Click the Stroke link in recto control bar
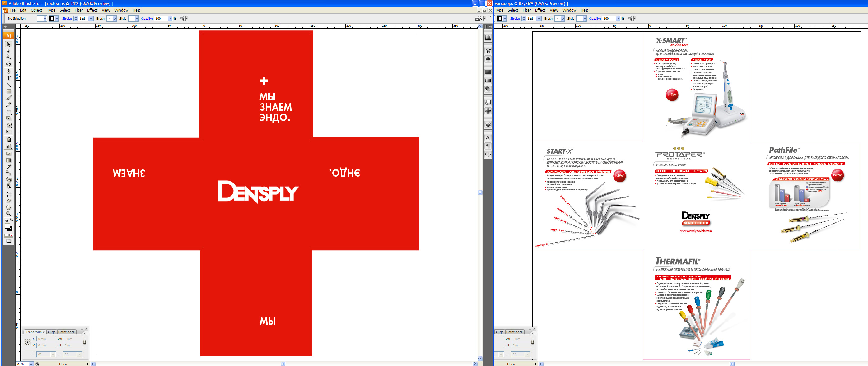Image resolution: width=868 pixels, height=366 pixels. coord(67,19)
